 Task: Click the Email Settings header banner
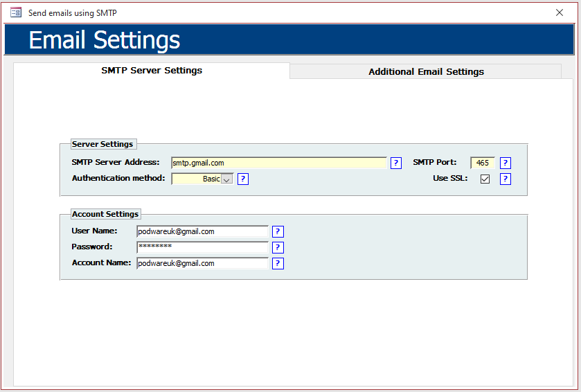[x=289, y=39]
